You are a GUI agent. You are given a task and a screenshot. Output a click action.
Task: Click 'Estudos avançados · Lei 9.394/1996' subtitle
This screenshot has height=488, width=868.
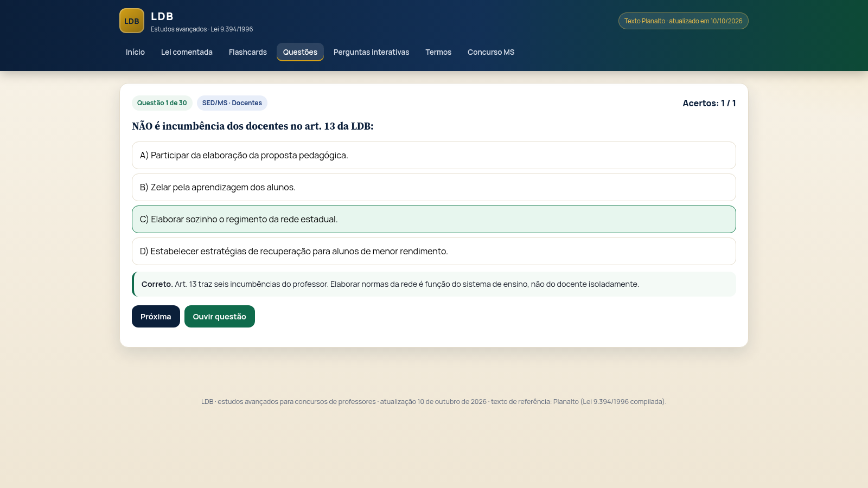point(202,29)
